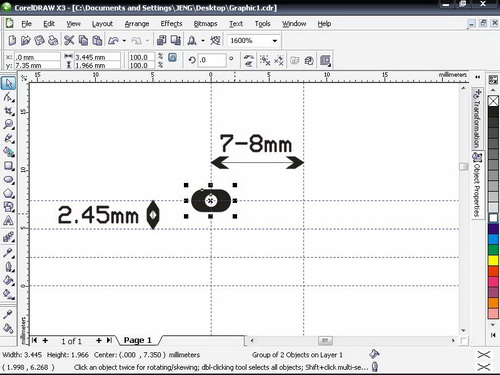Choose the Rectangle tool
This screenshot has width=500, height=375.
point(8,166)
